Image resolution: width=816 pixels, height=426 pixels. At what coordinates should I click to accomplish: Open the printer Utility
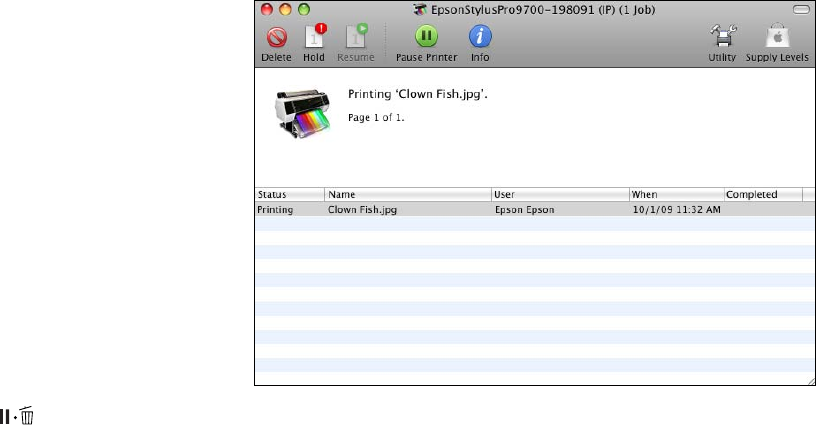(x=723, y=36)
